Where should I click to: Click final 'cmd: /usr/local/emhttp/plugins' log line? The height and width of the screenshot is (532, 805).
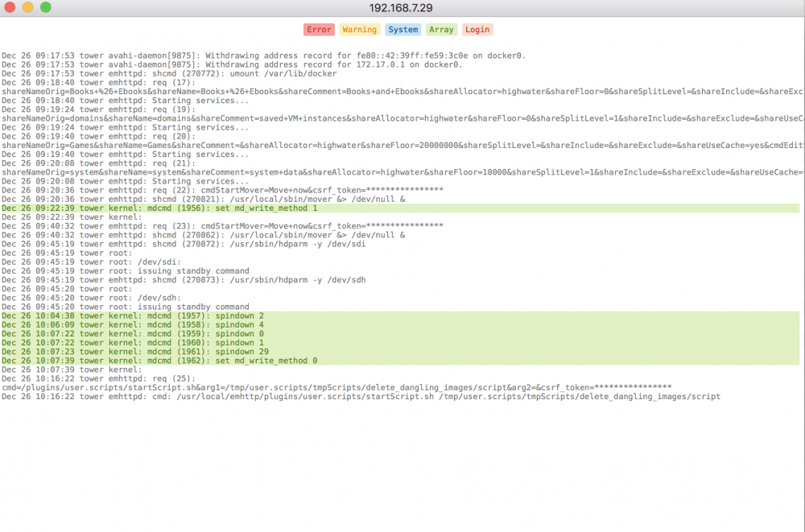click(x=361, y=397)
